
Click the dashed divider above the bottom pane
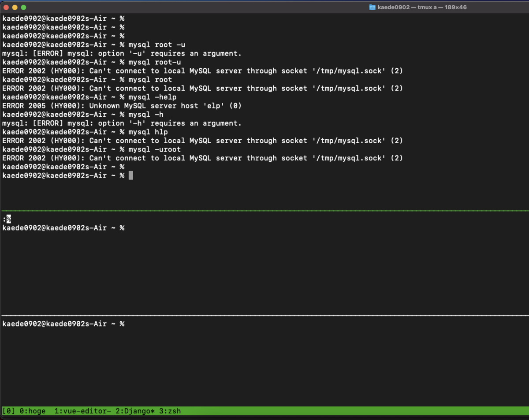[264, 315]
